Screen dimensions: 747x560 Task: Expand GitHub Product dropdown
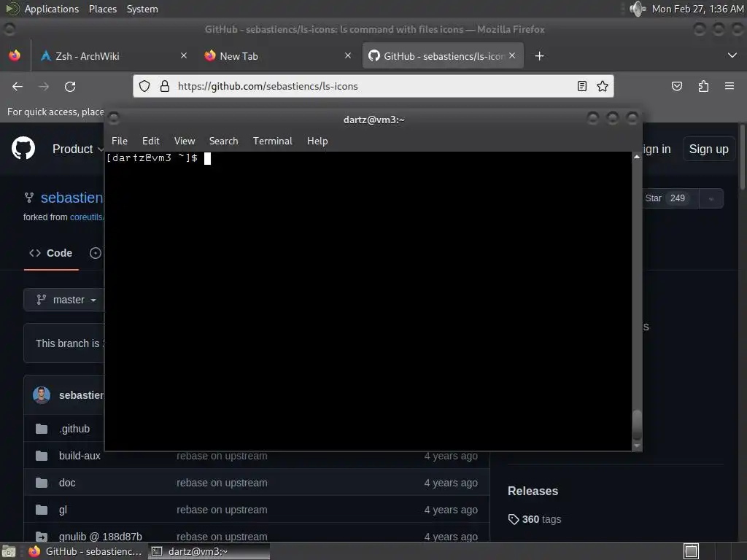coord(77,149)
